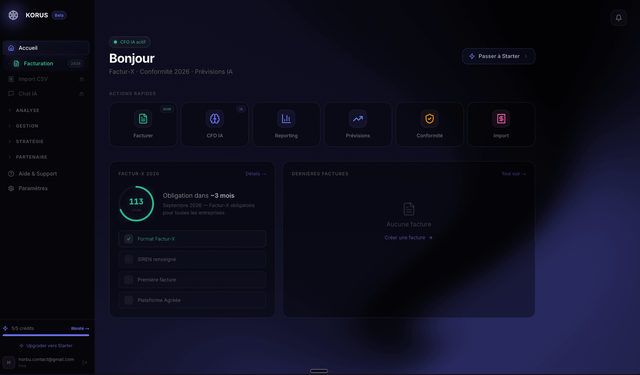Open the Prévisions trend arrow icon

(358, 119)
